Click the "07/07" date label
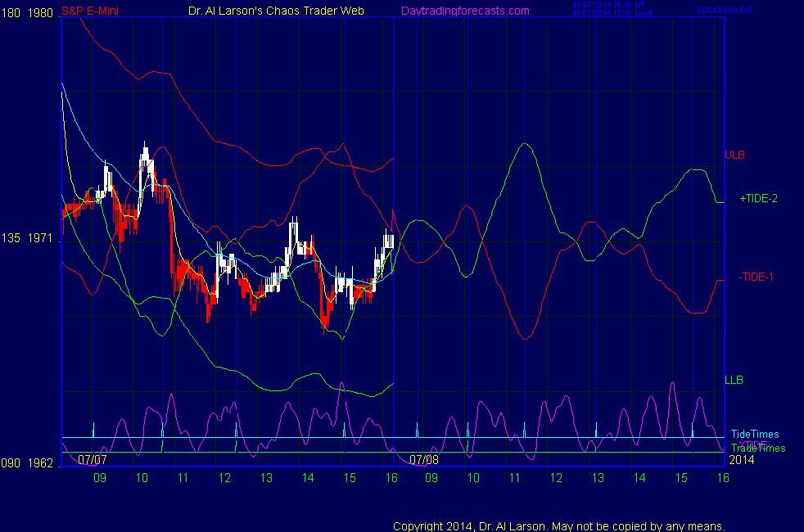Screen dimensions: 804x532 pos(93,459)
